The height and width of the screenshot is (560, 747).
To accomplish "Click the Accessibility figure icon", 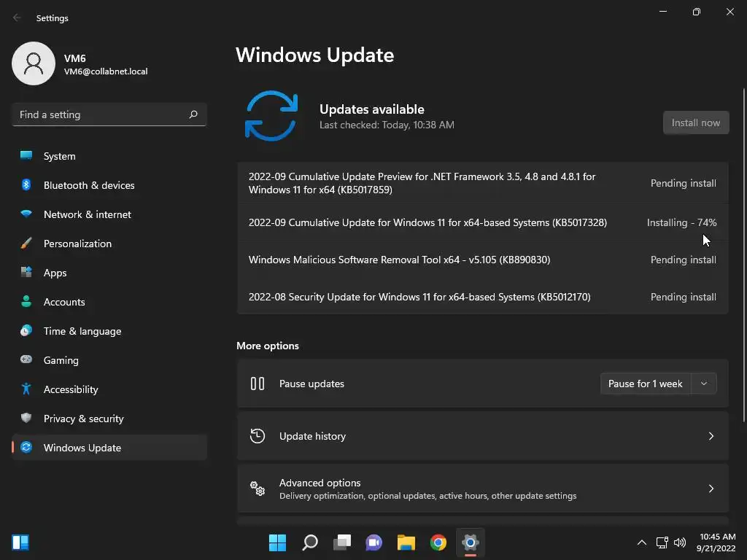I will 26,389.
